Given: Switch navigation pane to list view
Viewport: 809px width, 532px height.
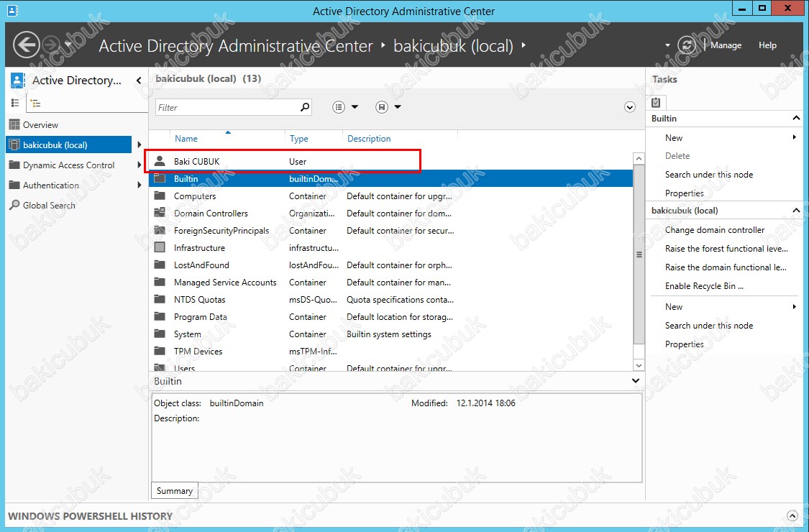Looking at the screenshot, I should pyautogui.click(x=16, y=104).
